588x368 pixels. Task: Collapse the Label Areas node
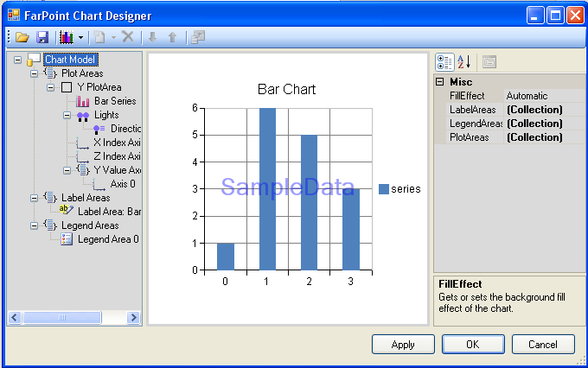[x=34, y=198]
